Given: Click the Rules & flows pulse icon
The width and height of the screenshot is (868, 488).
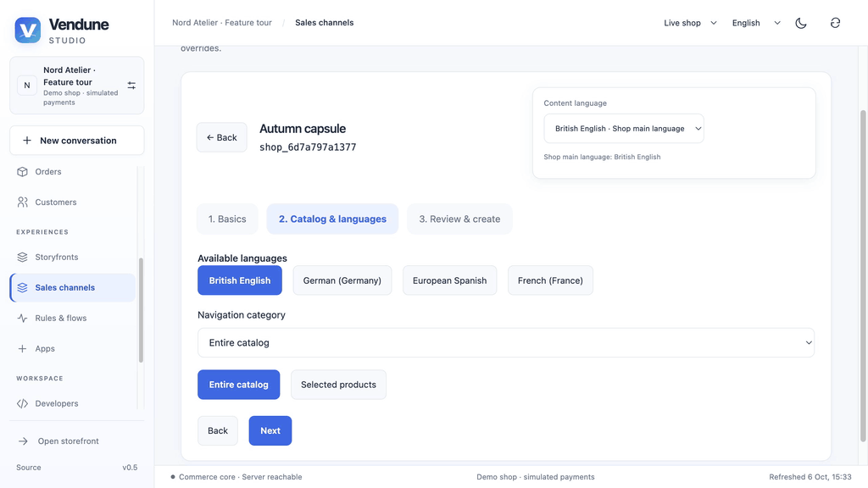Looking at the screenshot, I should 22,319.
